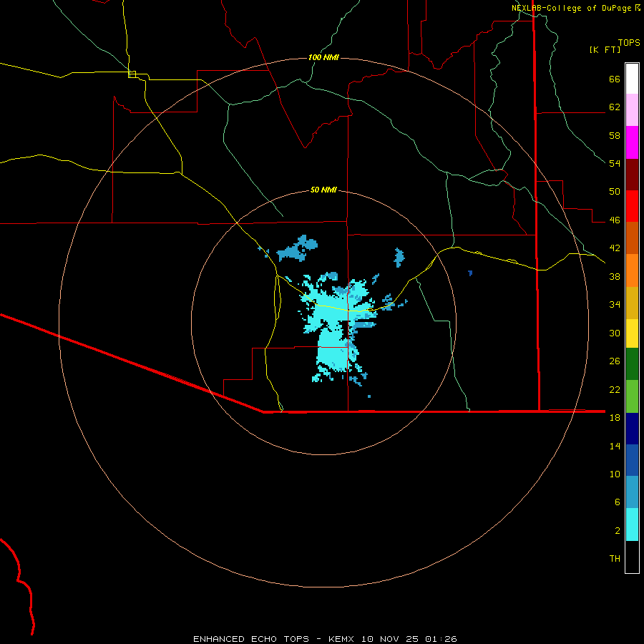The width and height of the screenshot is (644, 644).
Task: Click the light orange legend swatch
Action: (x=632, y=270)
